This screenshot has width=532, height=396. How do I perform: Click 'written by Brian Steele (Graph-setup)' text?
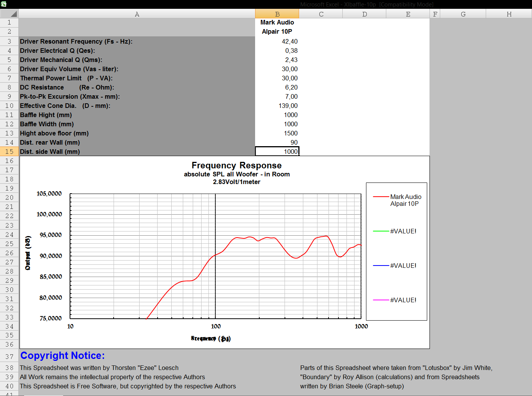pos(352,386)
